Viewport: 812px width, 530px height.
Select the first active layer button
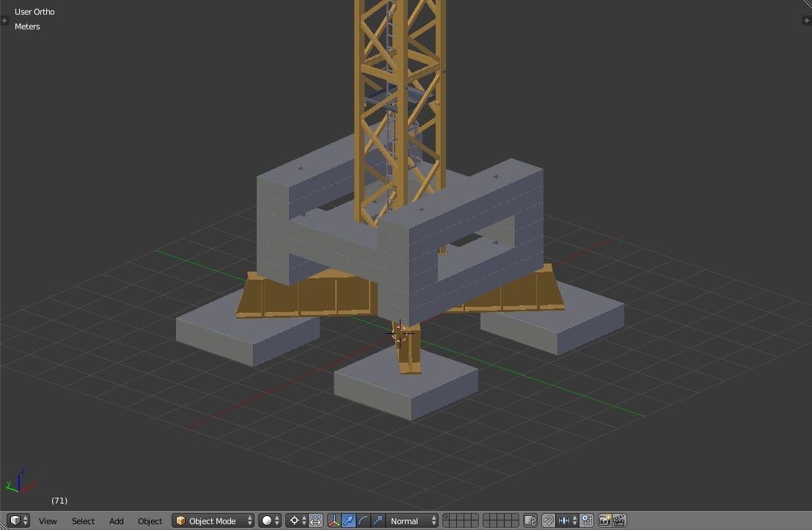(447, 517)
